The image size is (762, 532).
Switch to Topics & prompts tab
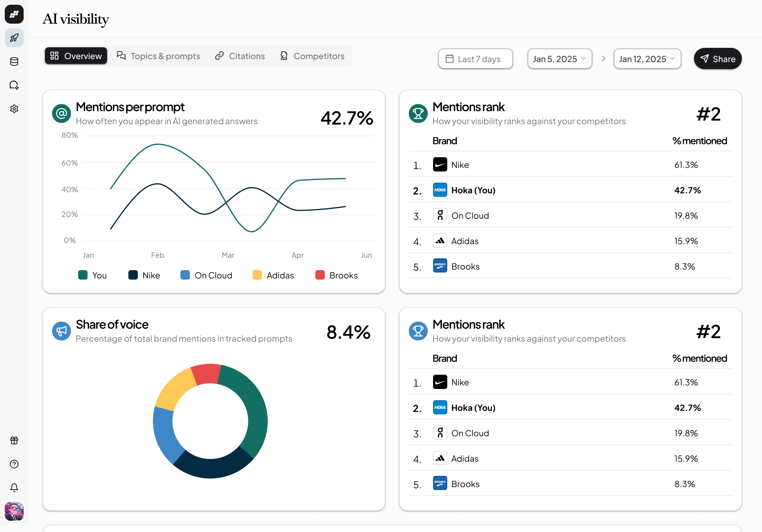[x=158, y=56]
